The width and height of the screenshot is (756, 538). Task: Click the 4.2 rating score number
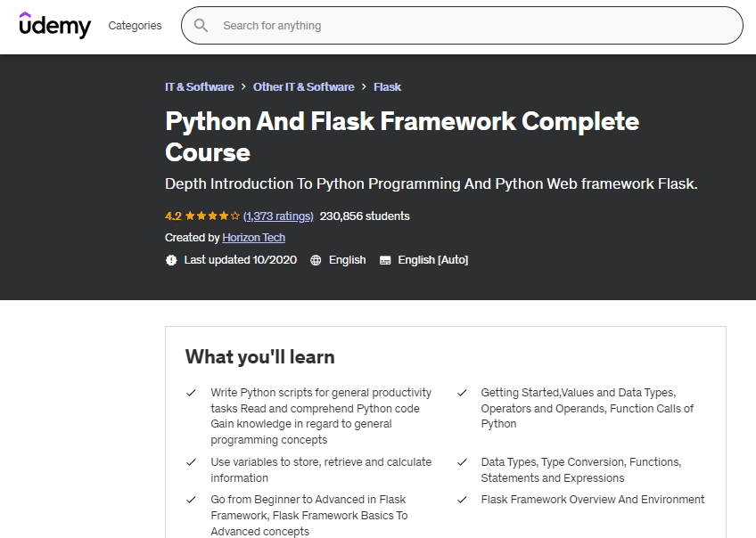[x=173, y=216]
